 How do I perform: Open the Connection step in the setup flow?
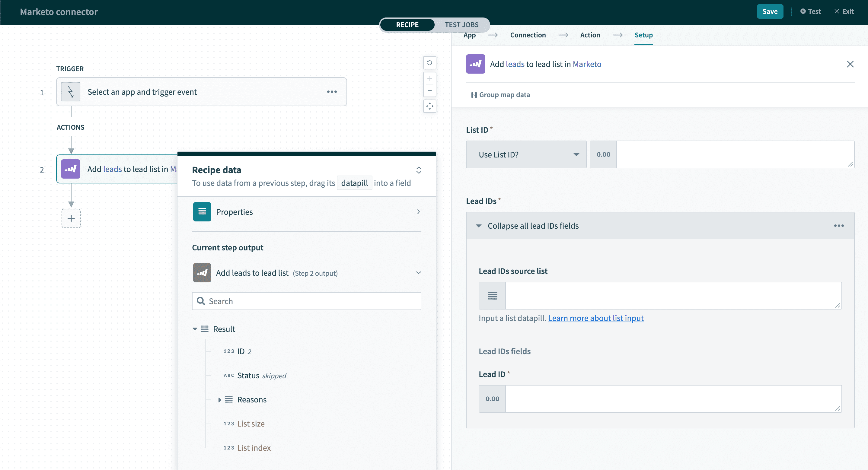click(528, 35)
